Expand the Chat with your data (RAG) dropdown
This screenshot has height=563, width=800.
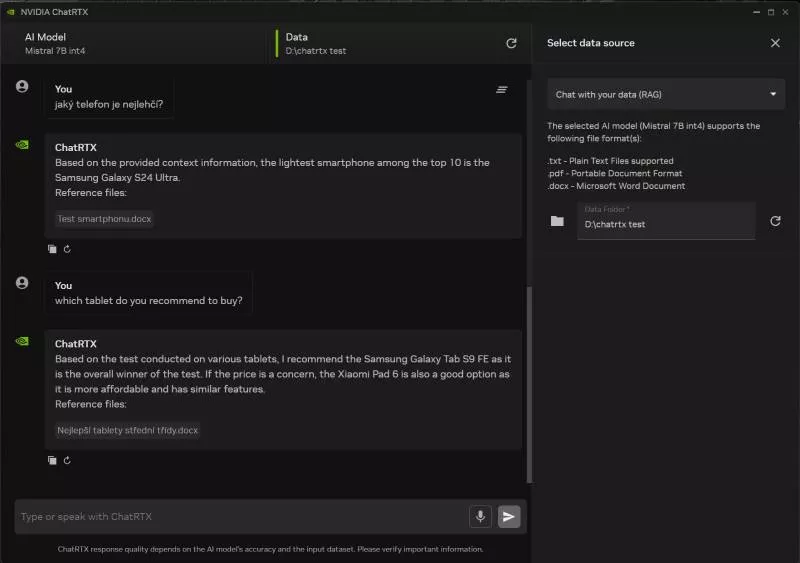tap(666, 94)
